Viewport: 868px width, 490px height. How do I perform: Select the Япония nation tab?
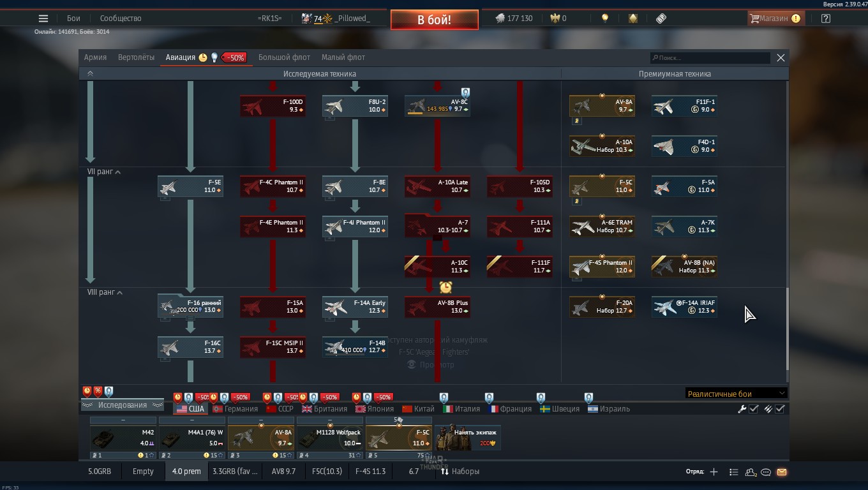375,409
